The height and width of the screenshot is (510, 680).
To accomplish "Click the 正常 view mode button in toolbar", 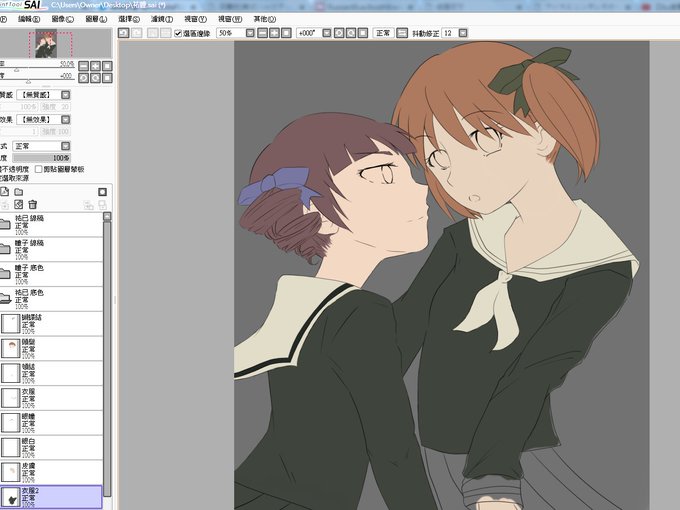I will coord(383,33).
